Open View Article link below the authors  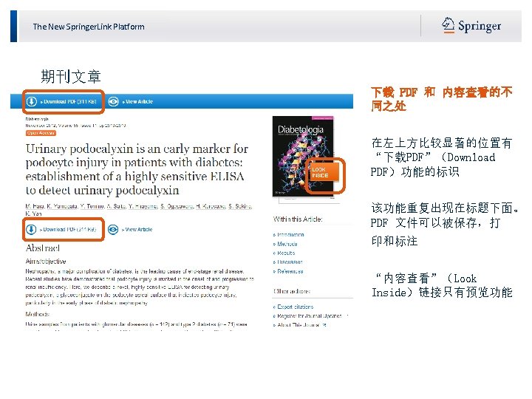pos(137,229)
